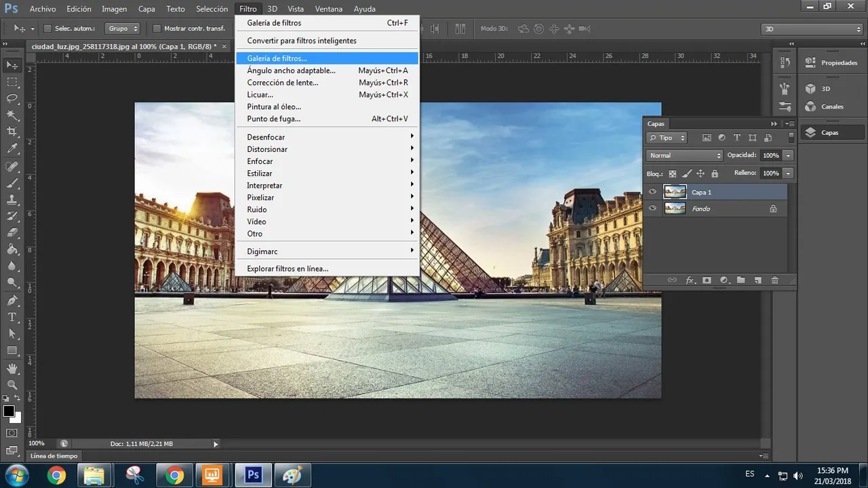Select the Zoom tool
Screen dimensions: 868x488
[x=12, y=385]
